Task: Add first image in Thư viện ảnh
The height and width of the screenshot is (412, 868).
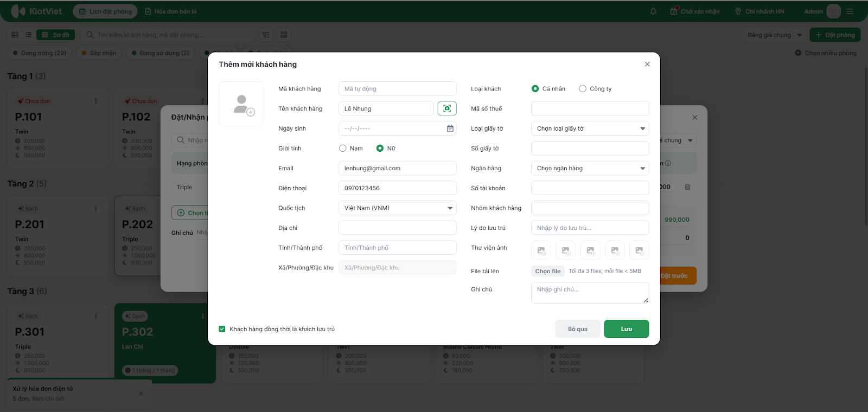Action: 541,250
